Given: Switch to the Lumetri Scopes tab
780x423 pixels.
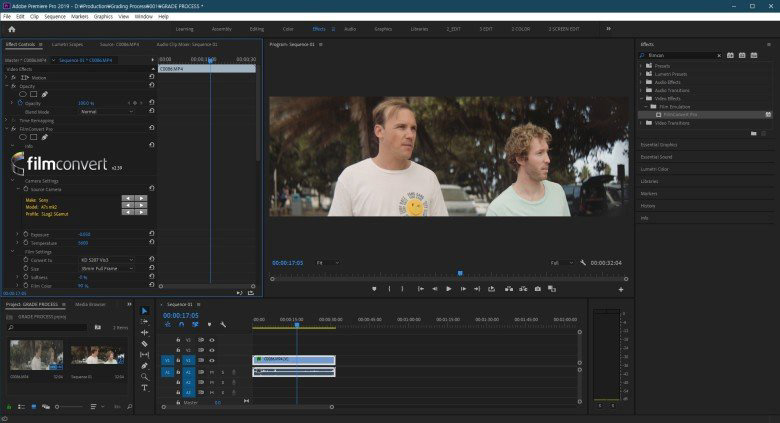Looking at the screenshot, I should click(x=67, y=44).
